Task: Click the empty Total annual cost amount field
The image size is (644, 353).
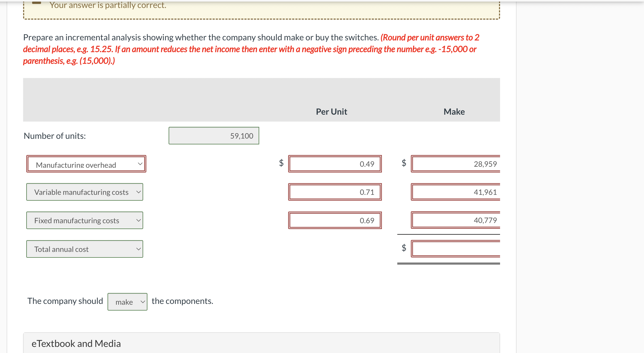Action: tap(455, 249)
